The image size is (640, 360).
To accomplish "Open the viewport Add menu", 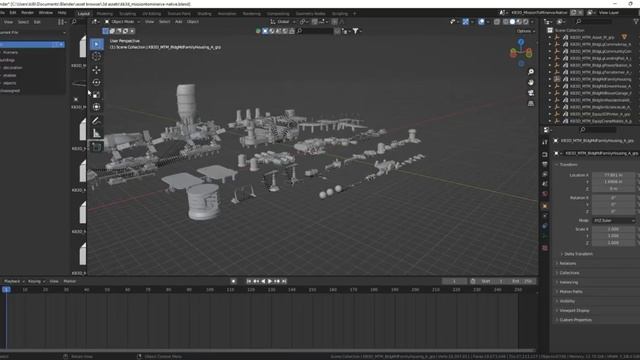I will tap(178, 22).
